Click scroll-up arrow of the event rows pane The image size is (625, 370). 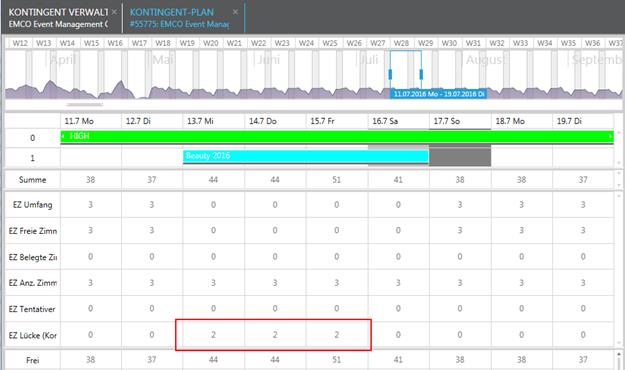click(619, 133)
